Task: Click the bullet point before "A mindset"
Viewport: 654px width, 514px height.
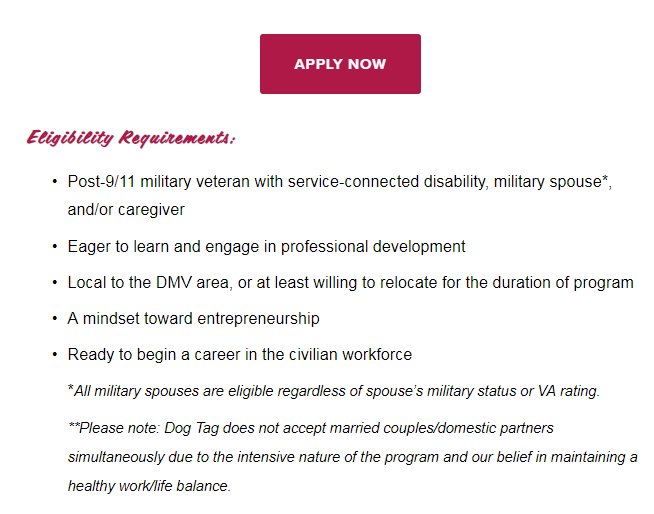Action: point(54,318)
